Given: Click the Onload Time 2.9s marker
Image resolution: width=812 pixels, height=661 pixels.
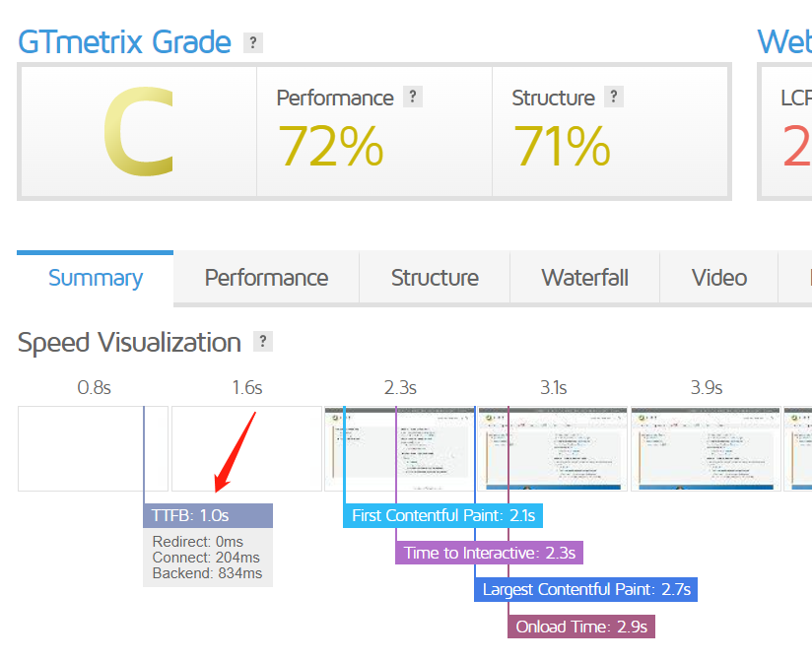Looking at the screenshot, I should coord(581,627).
